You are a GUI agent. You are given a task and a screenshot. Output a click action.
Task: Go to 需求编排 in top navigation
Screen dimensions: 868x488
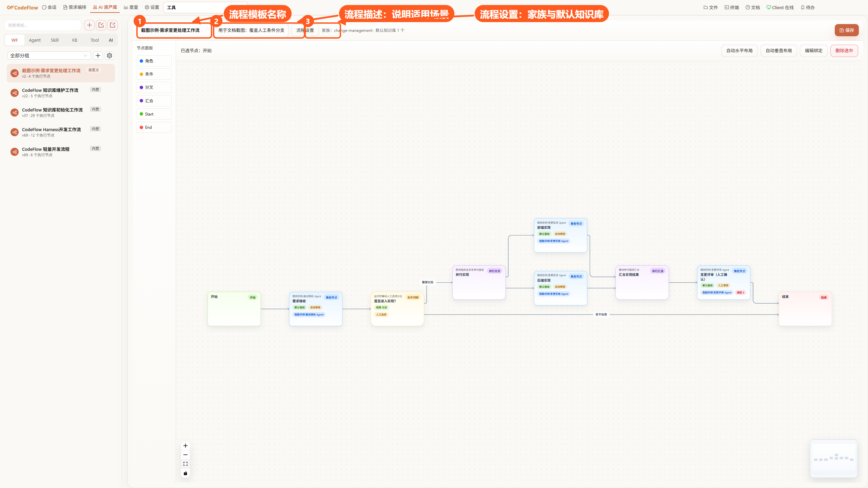click(75, 7)
